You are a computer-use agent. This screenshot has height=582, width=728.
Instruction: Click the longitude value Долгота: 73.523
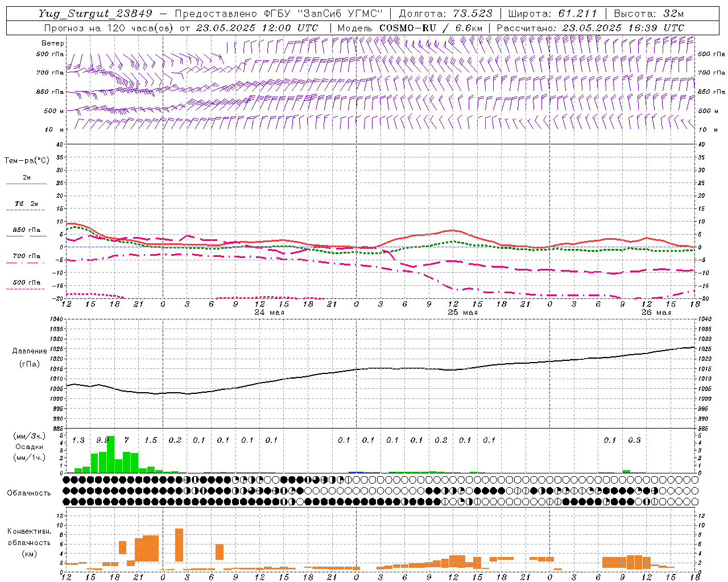pyautogui.click(x=445, y=14)
